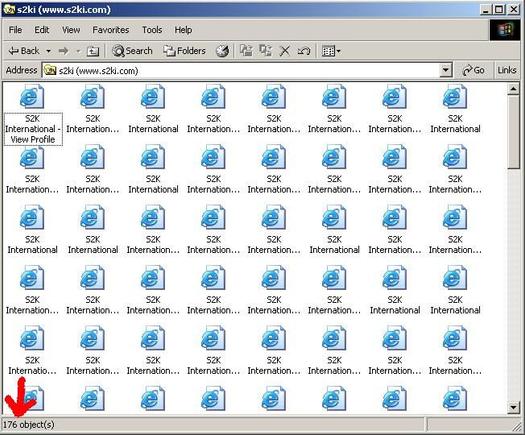This screenshot has width=525, height=435.
Task: Click the '176 object(s)' status bar text
Action: pos(29,425)
